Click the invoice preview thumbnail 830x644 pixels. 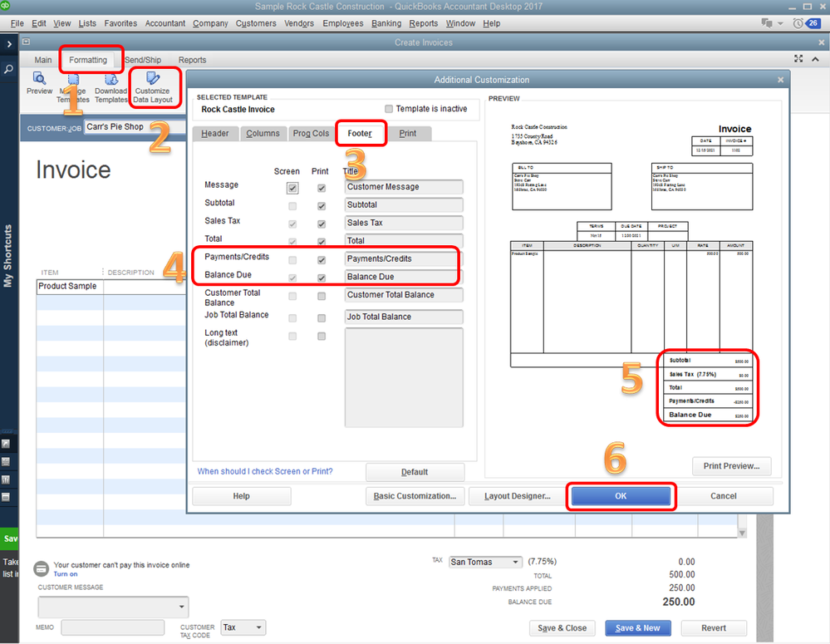point(632,273)
